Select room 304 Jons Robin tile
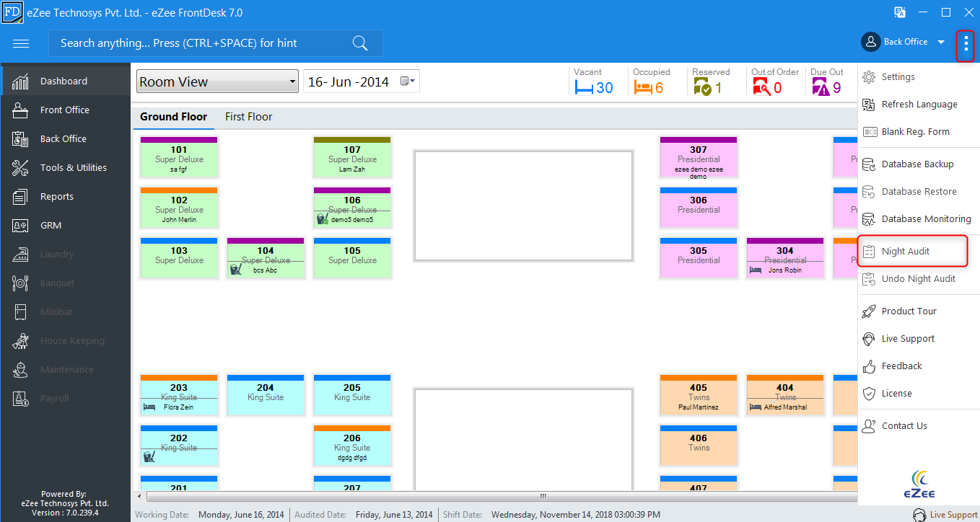 click(x=785, y=258)
